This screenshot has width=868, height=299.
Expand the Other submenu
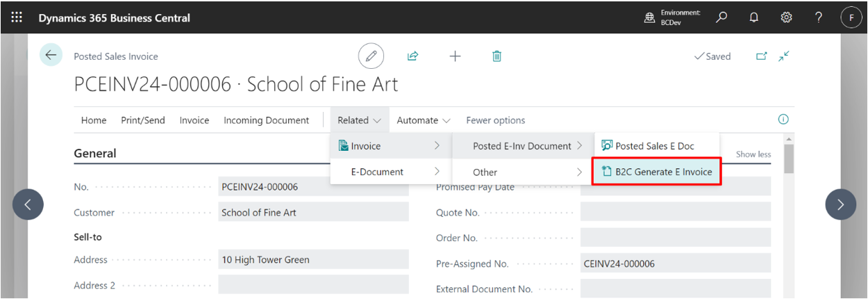(522, 172)
